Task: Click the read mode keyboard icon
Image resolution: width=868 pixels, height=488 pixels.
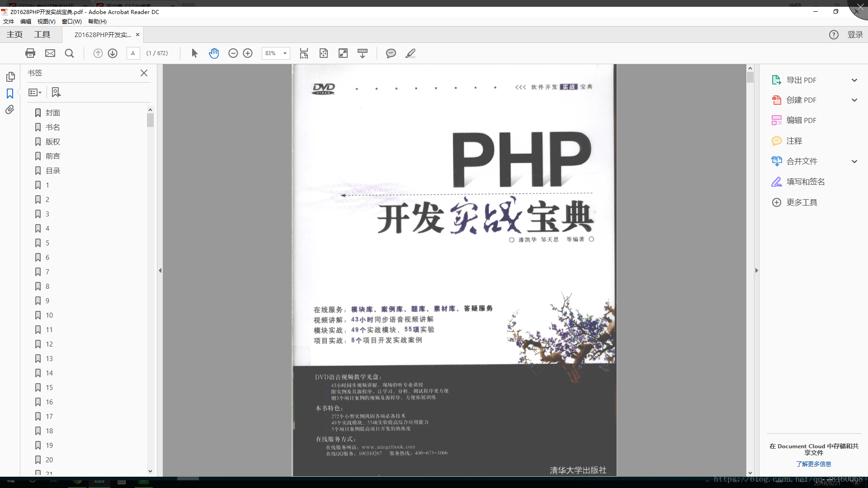Action: (x=363, y=53)
